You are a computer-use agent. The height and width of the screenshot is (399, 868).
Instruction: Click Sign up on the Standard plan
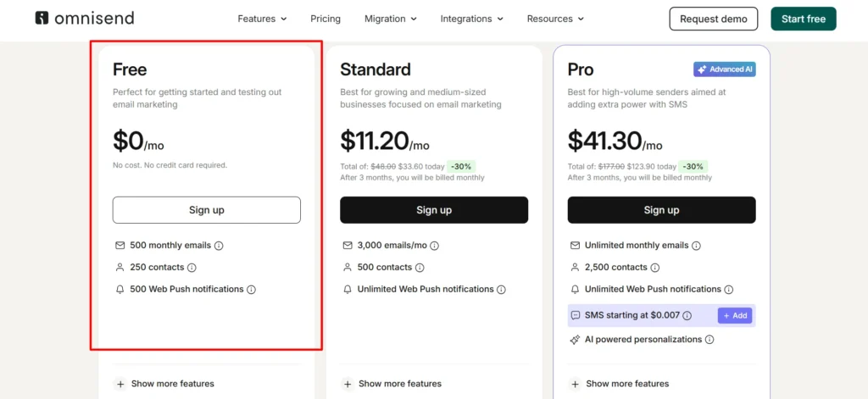pyautogui.click(x=434, y=210)
